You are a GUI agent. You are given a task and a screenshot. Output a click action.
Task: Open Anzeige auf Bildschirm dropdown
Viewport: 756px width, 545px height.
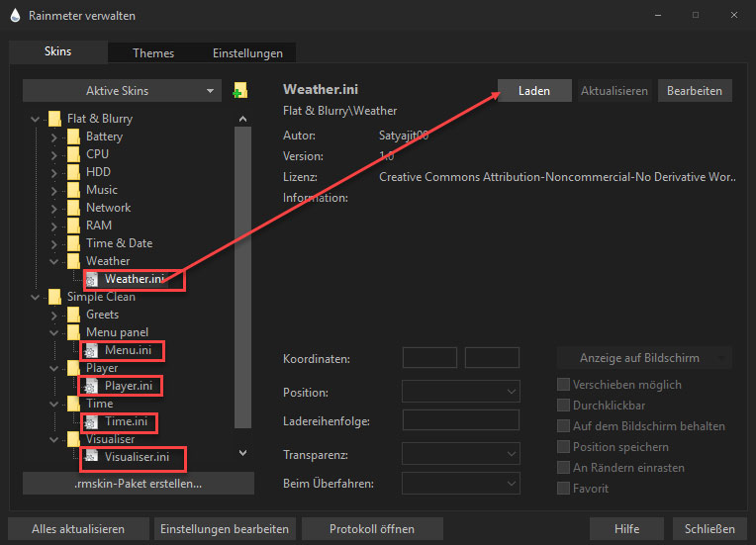[644, 357]
